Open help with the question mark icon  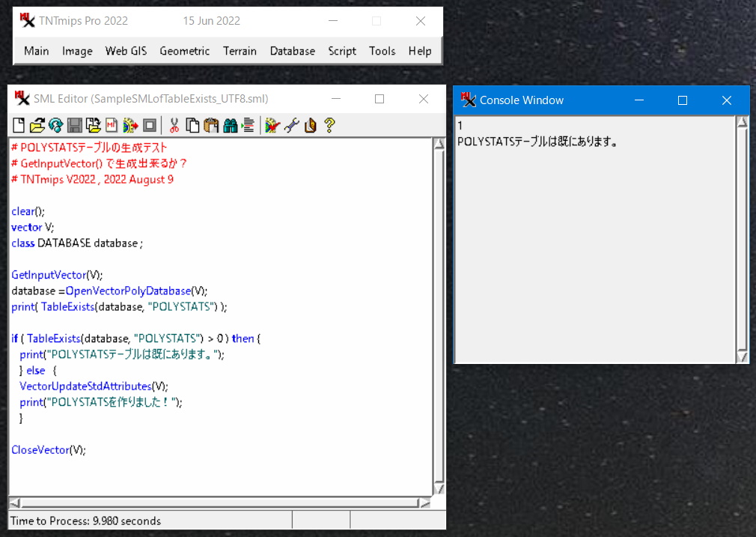329,126
